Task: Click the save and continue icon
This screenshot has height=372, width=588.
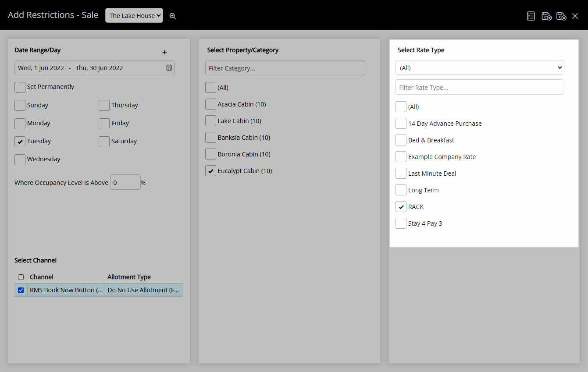Action: 546,16
